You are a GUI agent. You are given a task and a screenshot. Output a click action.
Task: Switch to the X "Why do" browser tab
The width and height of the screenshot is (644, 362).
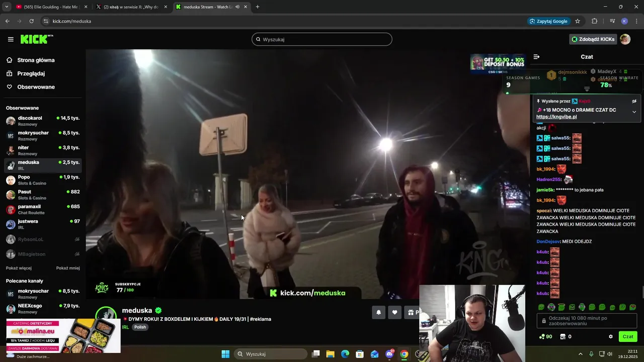[131, 7]
